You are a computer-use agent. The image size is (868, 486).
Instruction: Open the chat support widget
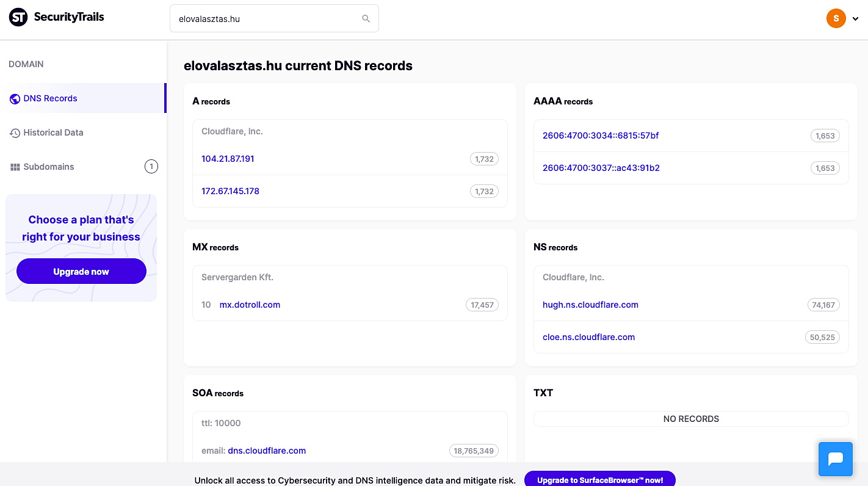[x=835, y=459]
